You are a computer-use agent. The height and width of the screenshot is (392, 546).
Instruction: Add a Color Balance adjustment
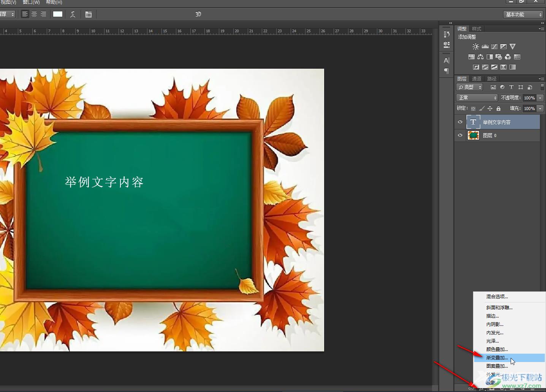click(480, 57)
